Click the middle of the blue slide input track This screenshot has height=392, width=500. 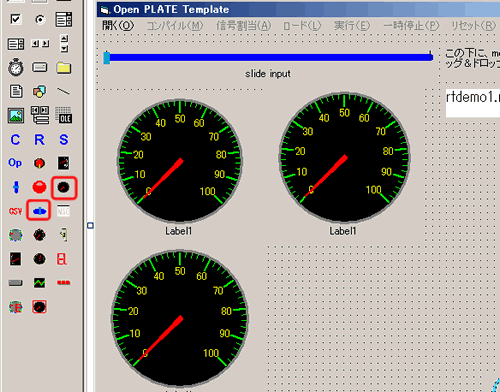click(268, 57)
